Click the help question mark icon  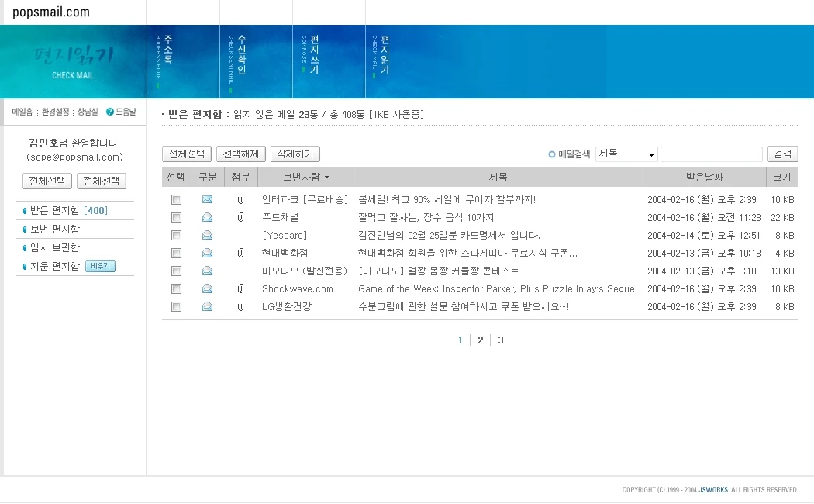(x=110, y=112)
